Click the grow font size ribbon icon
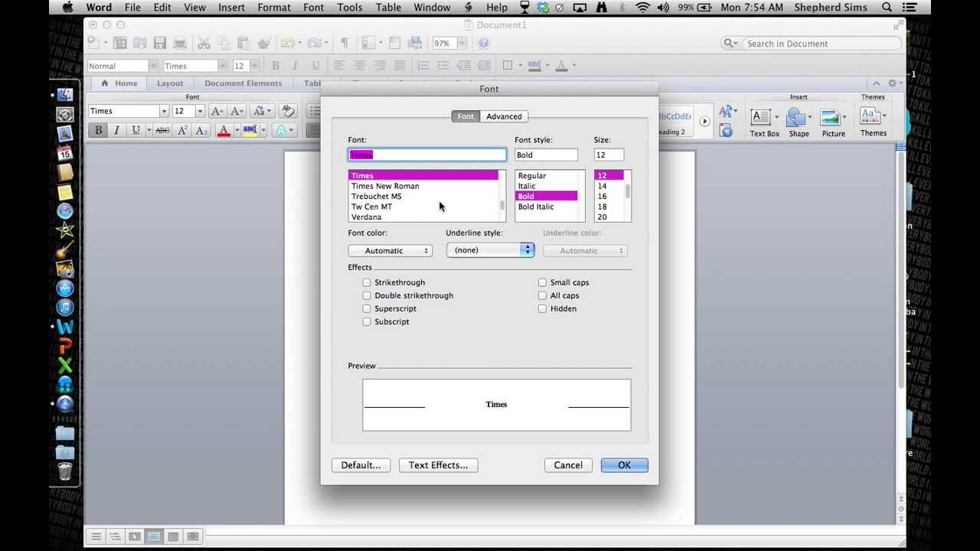The width and height of the screenshot is (980, 551). click(x=217, y=111)
